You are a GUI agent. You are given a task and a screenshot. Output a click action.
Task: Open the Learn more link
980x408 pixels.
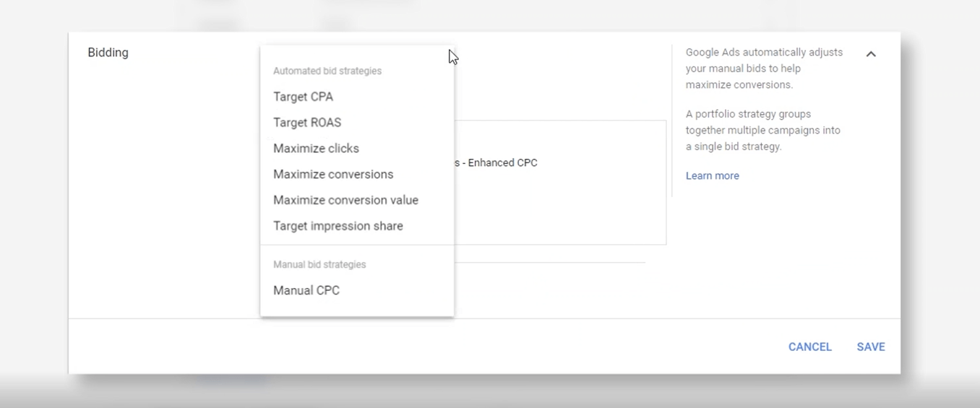712,176
